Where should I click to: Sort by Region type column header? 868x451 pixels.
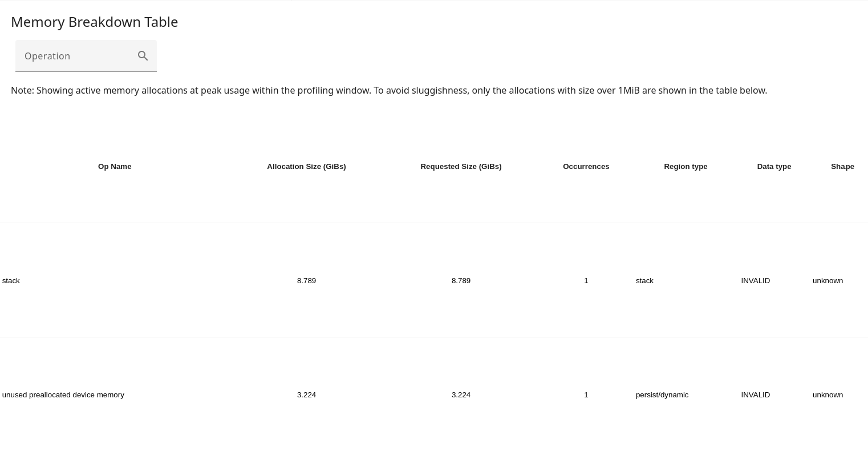pos(686,167)
